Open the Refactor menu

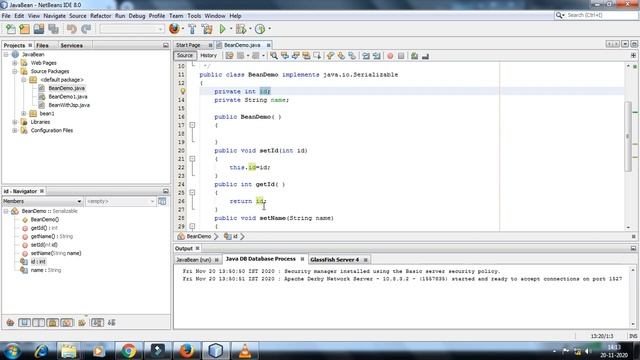[x=100, y=16]
